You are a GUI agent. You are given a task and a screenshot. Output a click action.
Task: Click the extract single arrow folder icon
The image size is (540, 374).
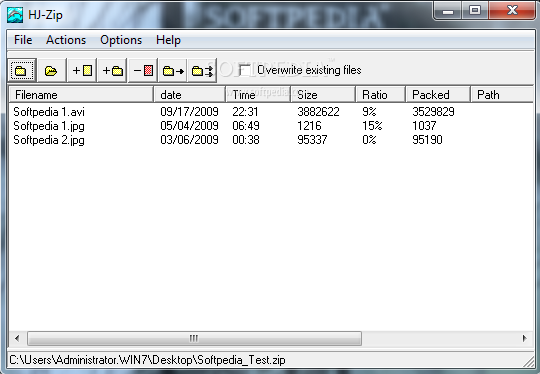click(173, 71)
